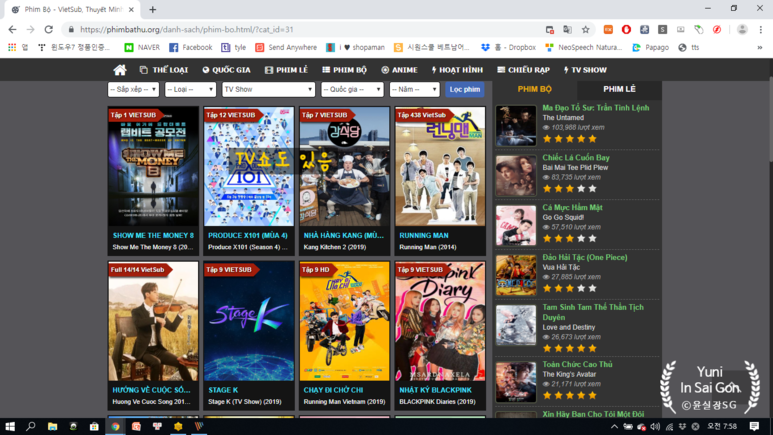Click the browser address bar URL
773x435 pixels.
coord(186,30)
